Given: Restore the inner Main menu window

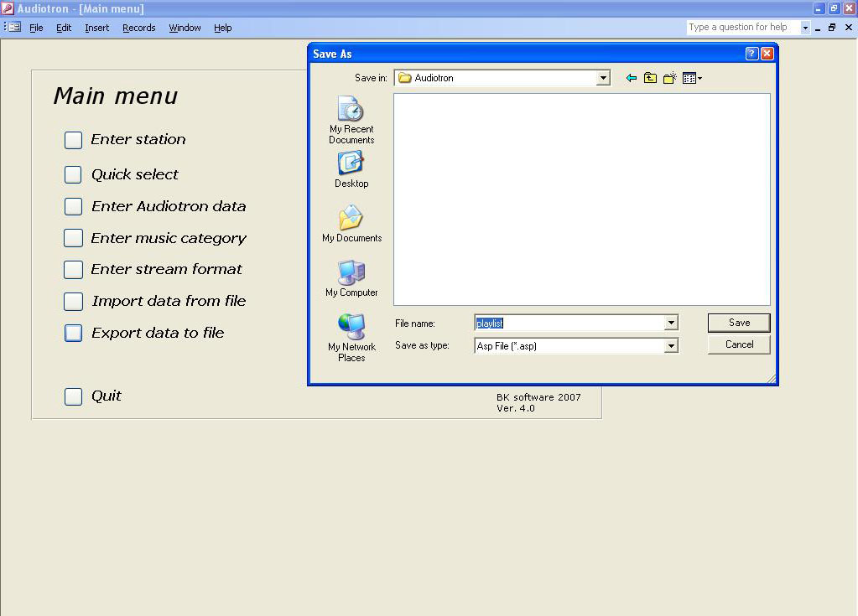Looking at the screenshot, I should [x=832, y=28].
